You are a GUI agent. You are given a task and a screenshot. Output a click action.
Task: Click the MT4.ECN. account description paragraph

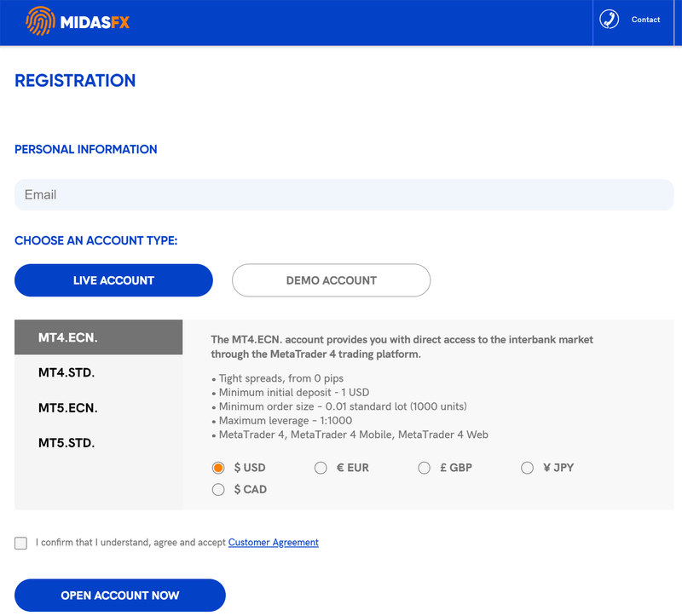[x=402, y=347]
